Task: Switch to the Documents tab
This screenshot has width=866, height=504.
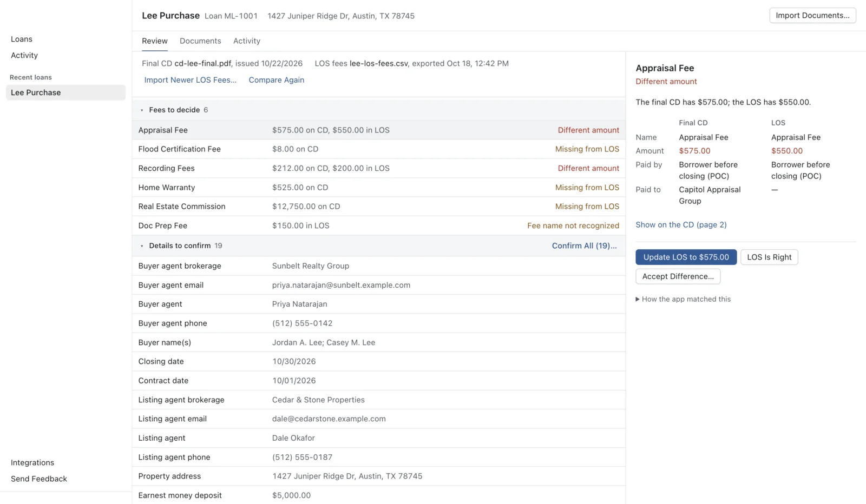Action: click(x=200, y=41)
